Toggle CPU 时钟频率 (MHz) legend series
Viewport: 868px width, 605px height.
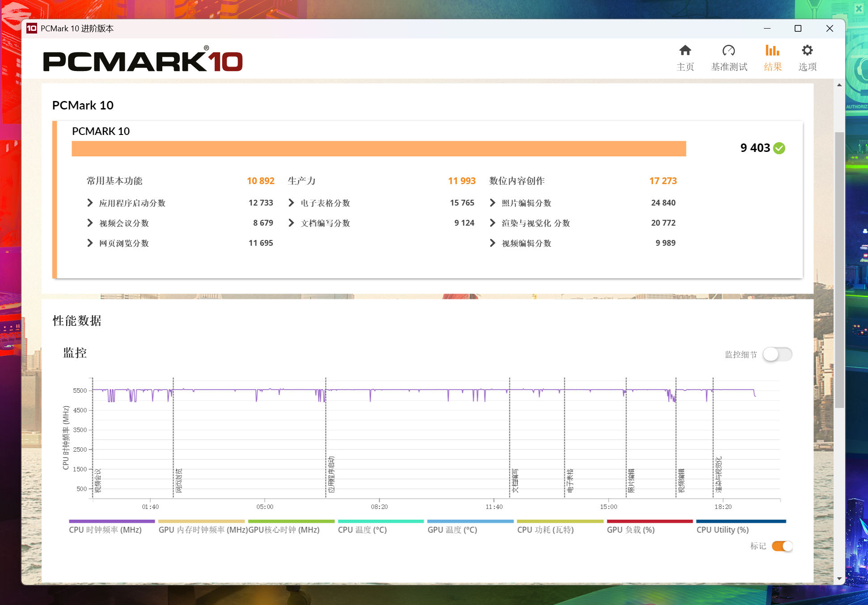[105, 530]
